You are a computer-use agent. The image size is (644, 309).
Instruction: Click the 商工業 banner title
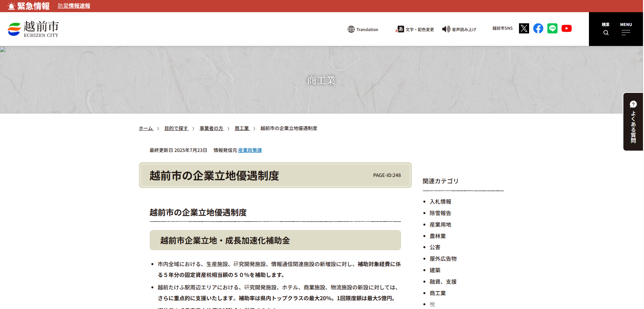pos(321,80)
